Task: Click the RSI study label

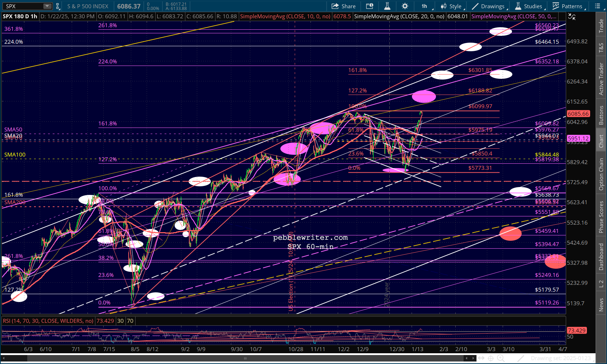Action: point(48,321)
